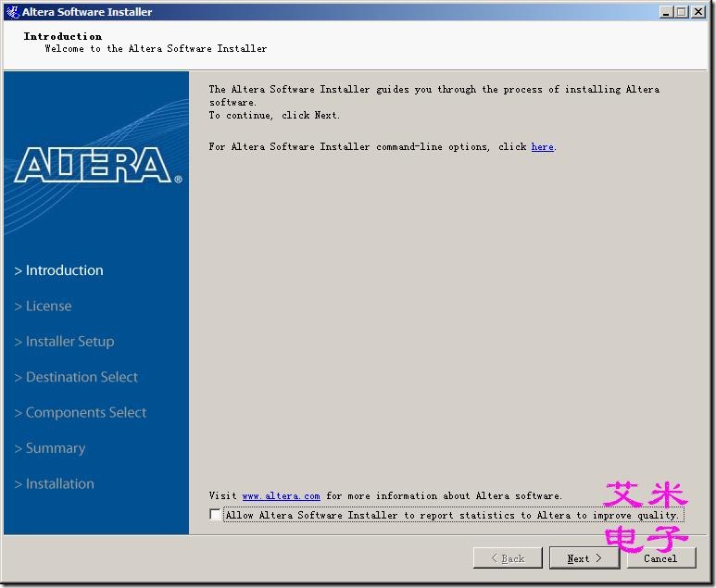Select the Installation step in sidebar
The height and width of the screenshot is (588, 716).
pos(55,484)
